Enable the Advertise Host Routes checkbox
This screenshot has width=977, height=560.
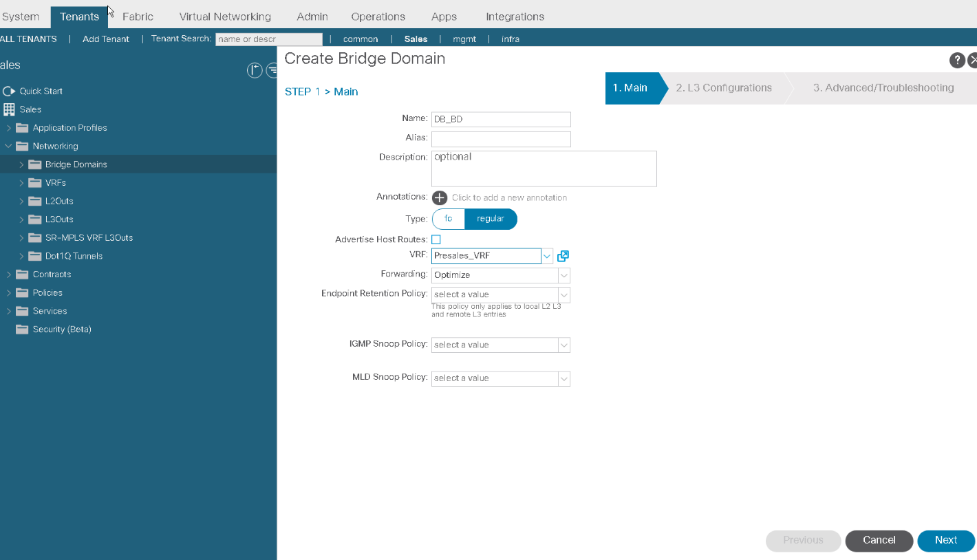click(436, 239)
